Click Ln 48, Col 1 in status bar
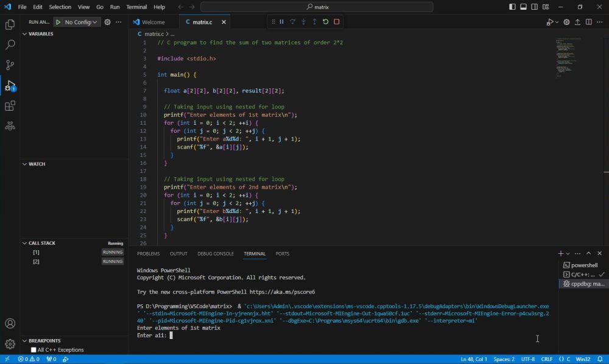Image resolution: width=609 pixels, height=364 pixels. click(474, 359)
